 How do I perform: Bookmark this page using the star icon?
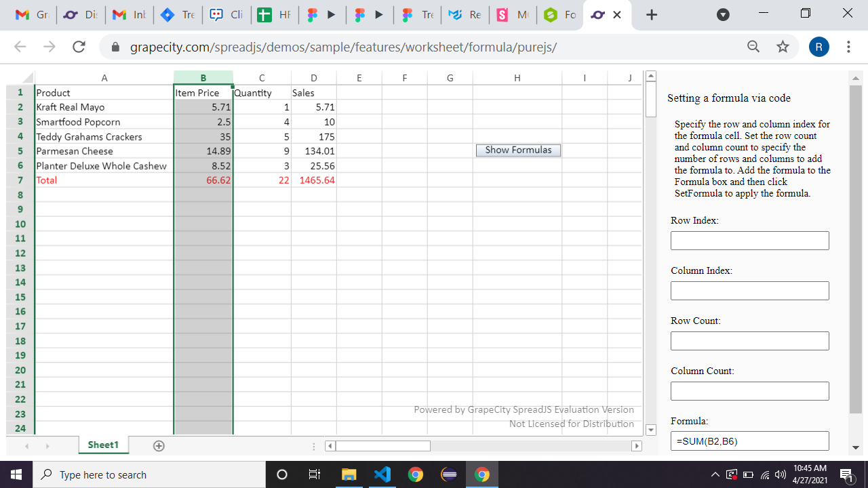[783, 47]
